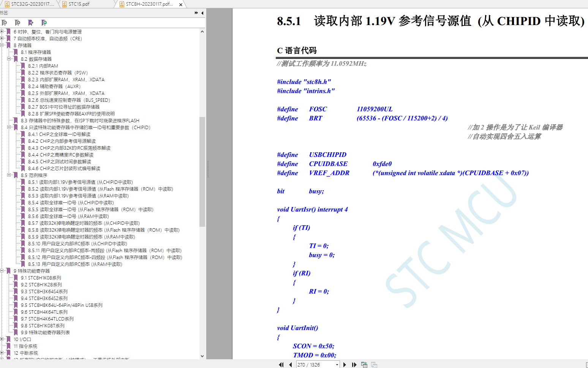Expand the 6 时钟、复位、看门狗与电源管理 bookmark
The image size is (588, 368).
[2, 32]
